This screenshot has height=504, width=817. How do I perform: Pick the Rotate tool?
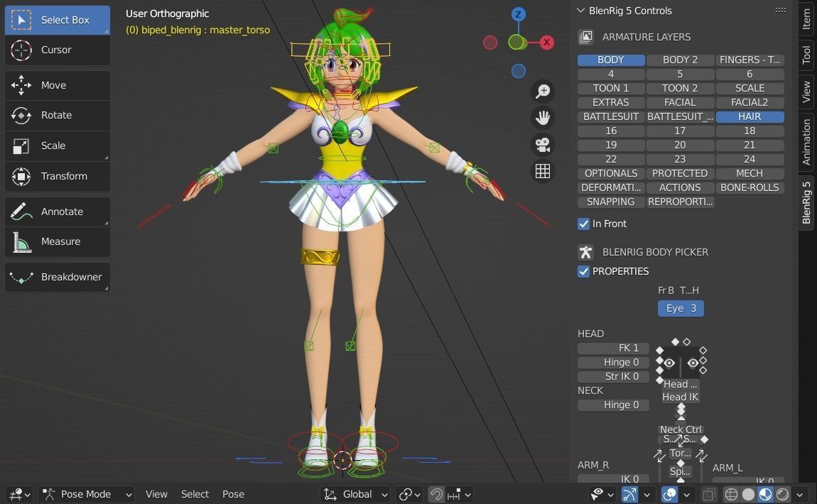(x=58, y=115)
